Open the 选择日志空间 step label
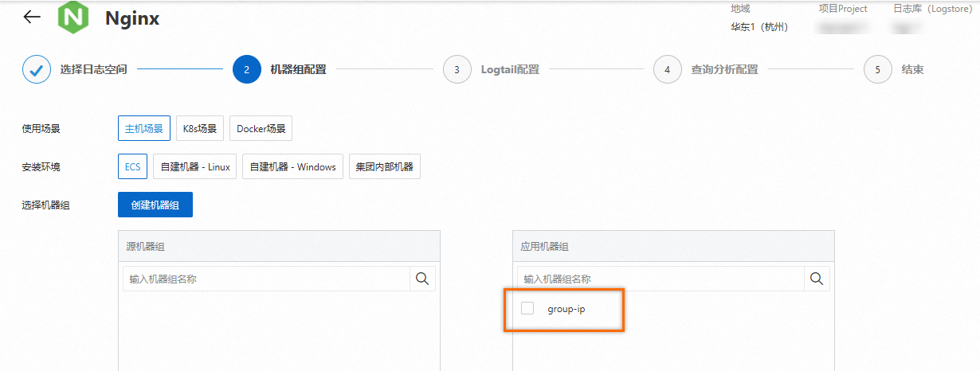980x371 pixels. click(x=94, y=69)
